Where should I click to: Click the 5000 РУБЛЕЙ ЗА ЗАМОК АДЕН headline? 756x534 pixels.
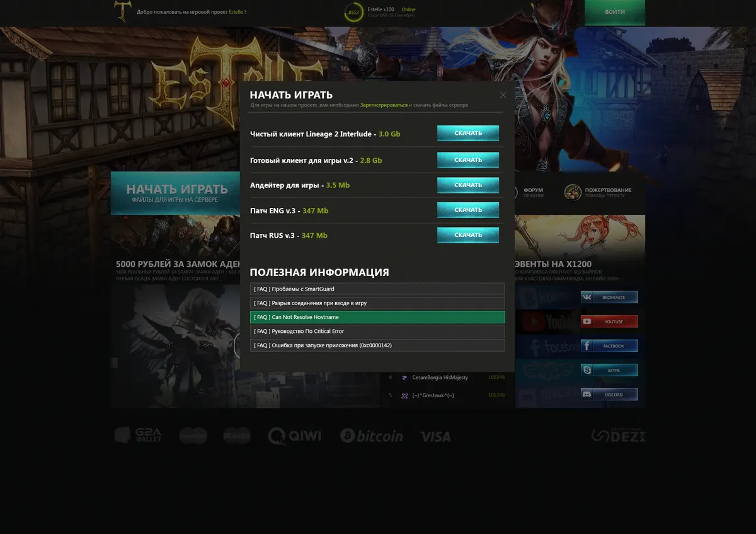[177, 264]
